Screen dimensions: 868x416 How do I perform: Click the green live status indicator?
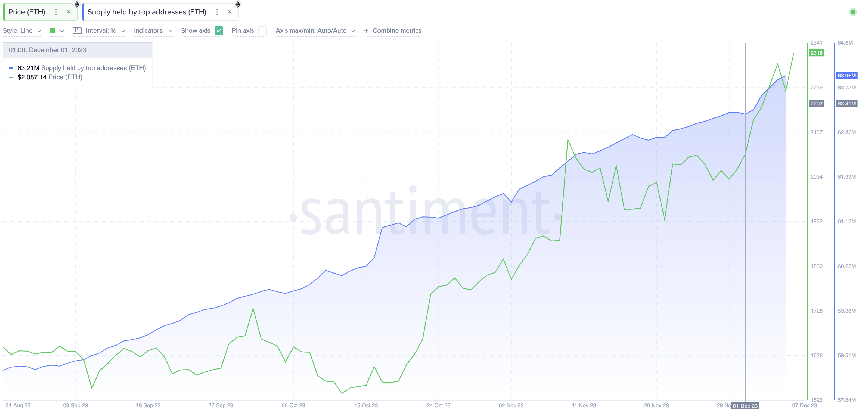[x=853, y=12]
